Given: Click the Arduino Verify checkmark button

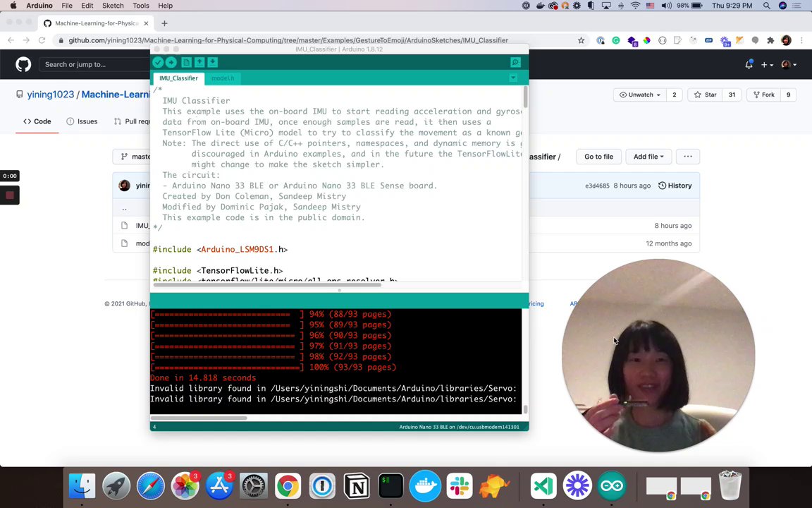Looking at the screenshot, I should 158,62.
